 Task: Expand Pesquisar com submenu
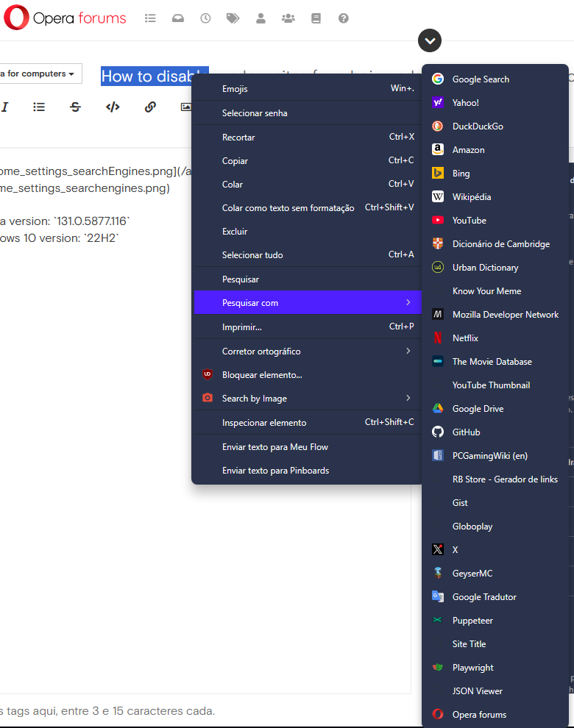coord(307,303)
